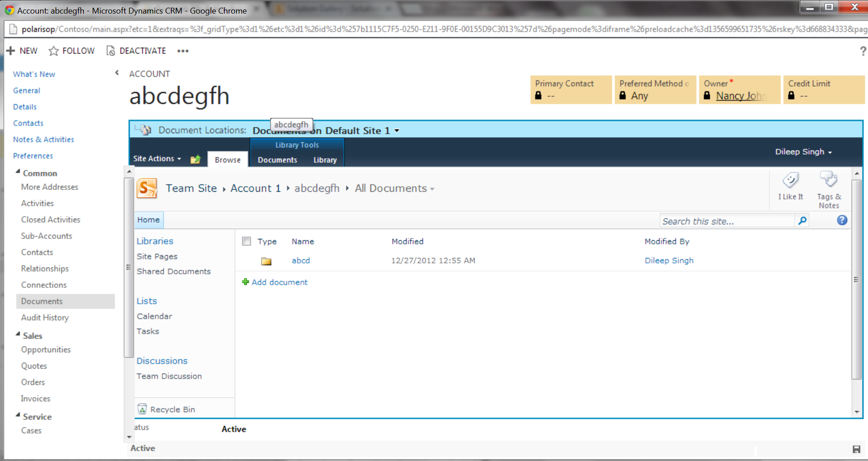
Task: Click the Add document link
Action: (279, 282)
